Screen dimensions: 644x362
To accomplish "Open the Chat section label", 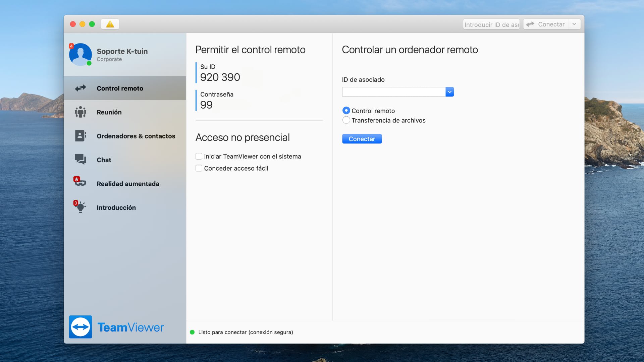I will pos(104,160).
